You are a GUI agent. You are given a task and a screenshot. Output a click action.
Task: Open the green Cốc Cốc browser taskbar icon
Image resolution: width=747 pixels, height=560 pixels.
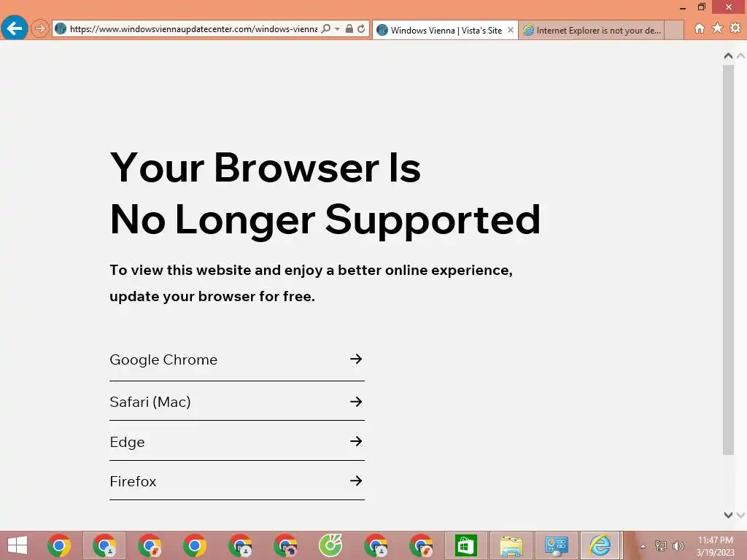330,545
